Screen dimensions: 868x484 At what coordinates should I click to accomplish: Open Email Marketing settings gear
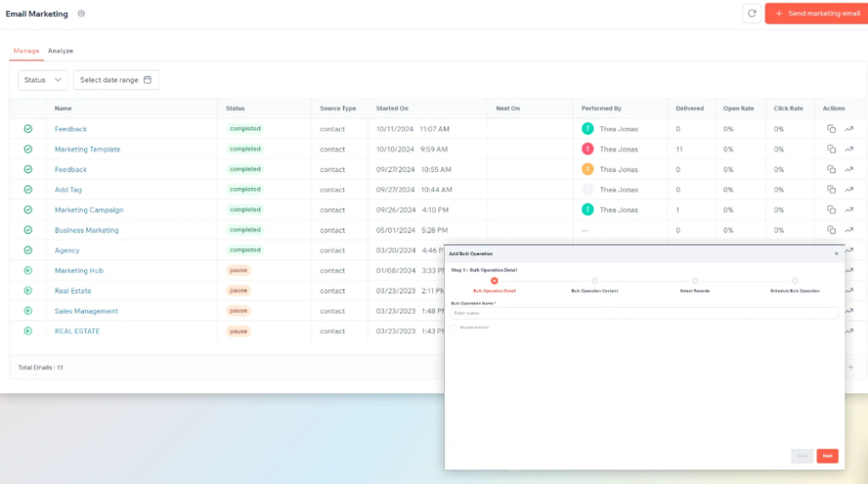click(81, 14)
